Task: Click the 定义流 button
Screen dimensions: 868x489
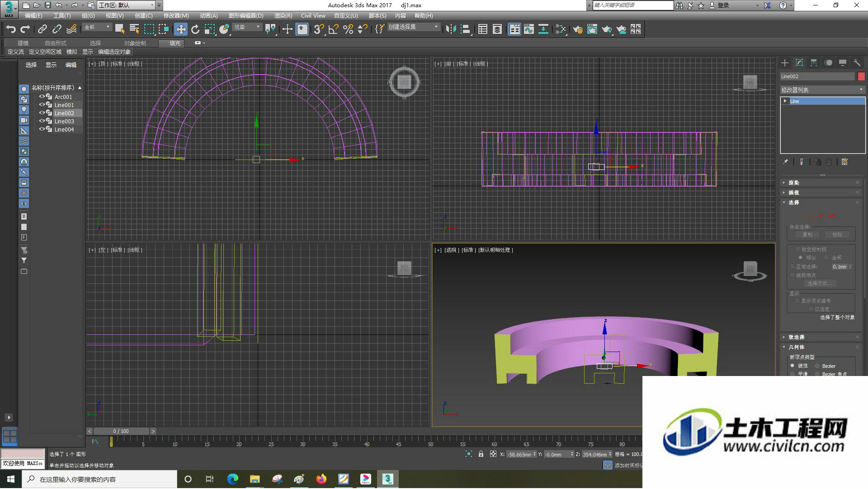Action: pyautogui.click(x=16, y=52)
